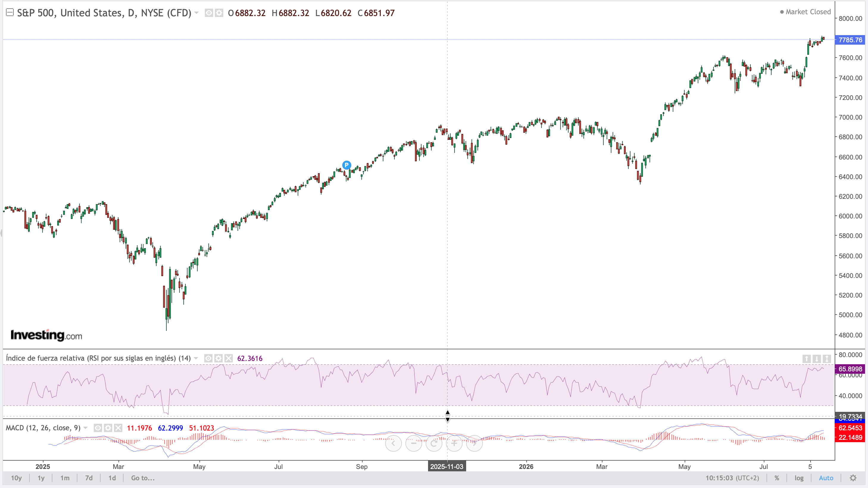Screen dimensions: 868x488
Task: Select the 1y time range
Action: click(x=41, y=478)
